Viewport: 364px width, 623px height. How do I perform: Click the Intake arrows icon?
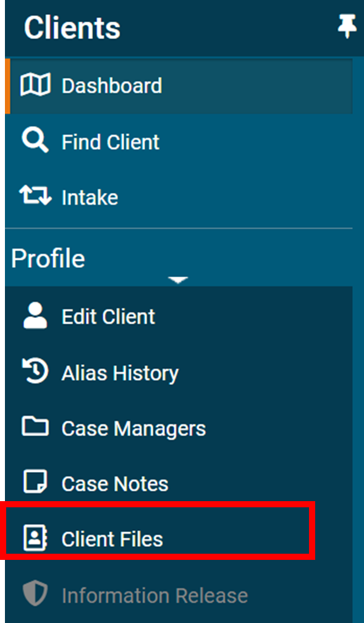(36, 197)
